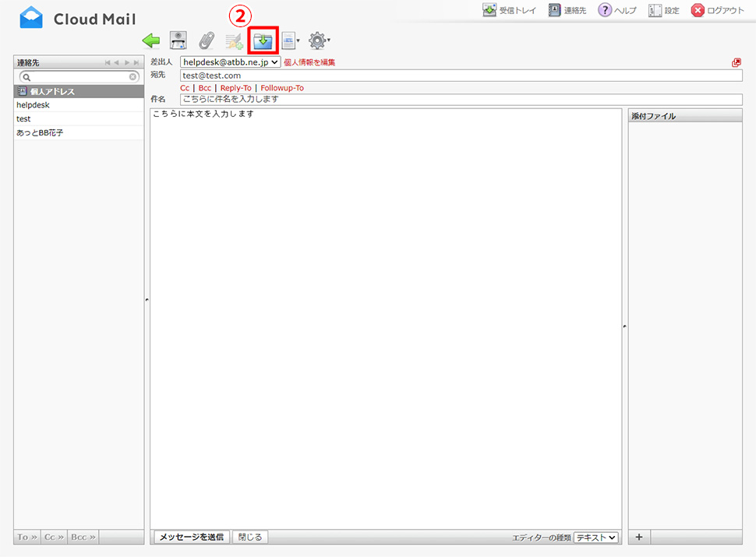The image size is (756, 557).
Task: Click the Bcc link under recipient
Action: [204, 88]
